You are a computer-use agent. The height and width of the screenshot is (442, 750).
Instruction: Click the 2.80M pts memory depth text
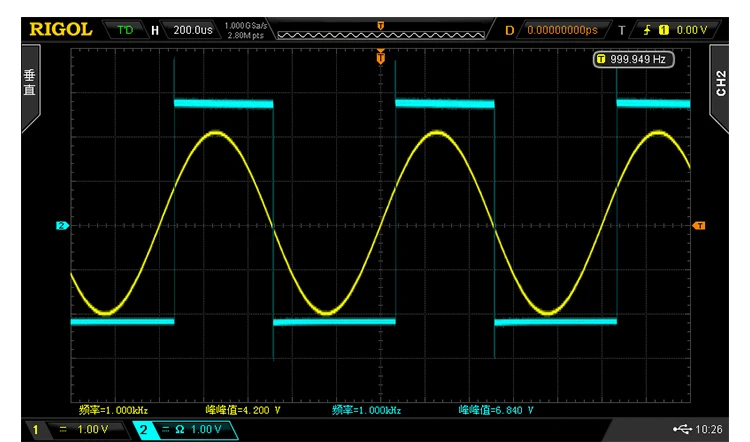pos(246,35)
